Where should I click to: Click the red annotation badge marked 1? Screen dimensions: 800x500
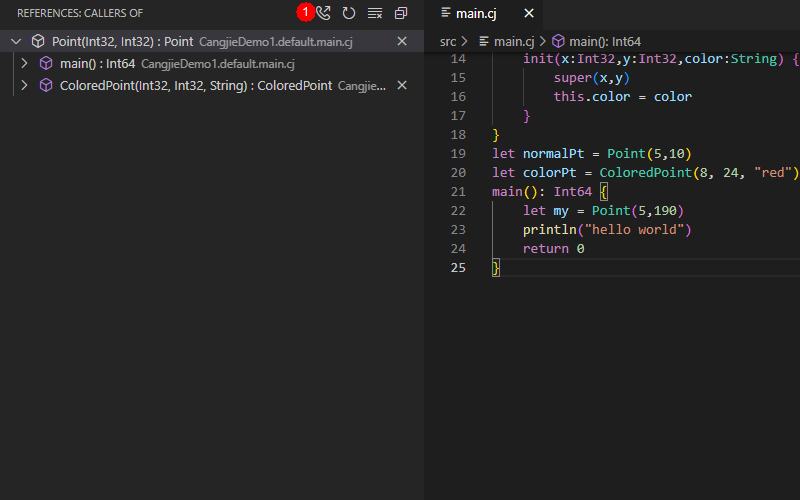click(306, 12)
